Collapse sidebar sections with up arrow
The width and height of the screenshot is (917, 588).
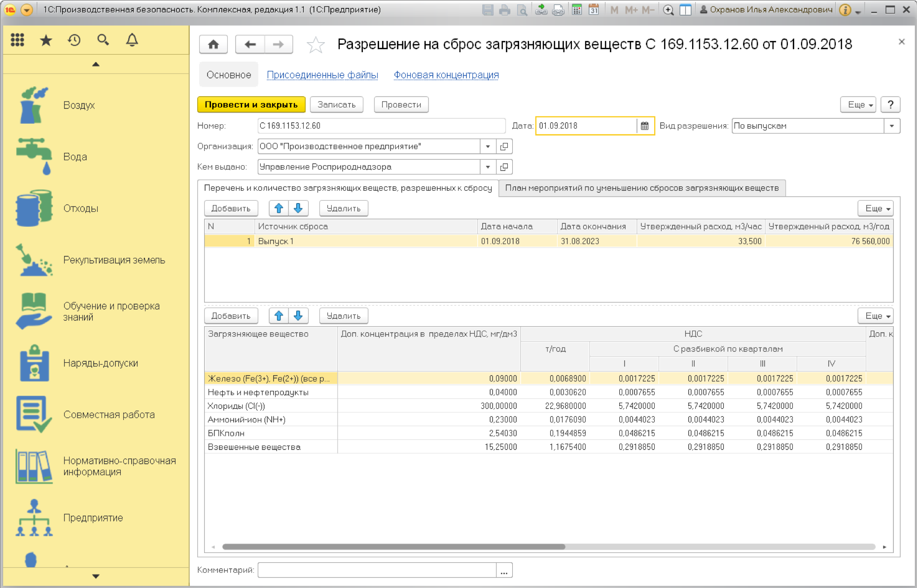96,64
